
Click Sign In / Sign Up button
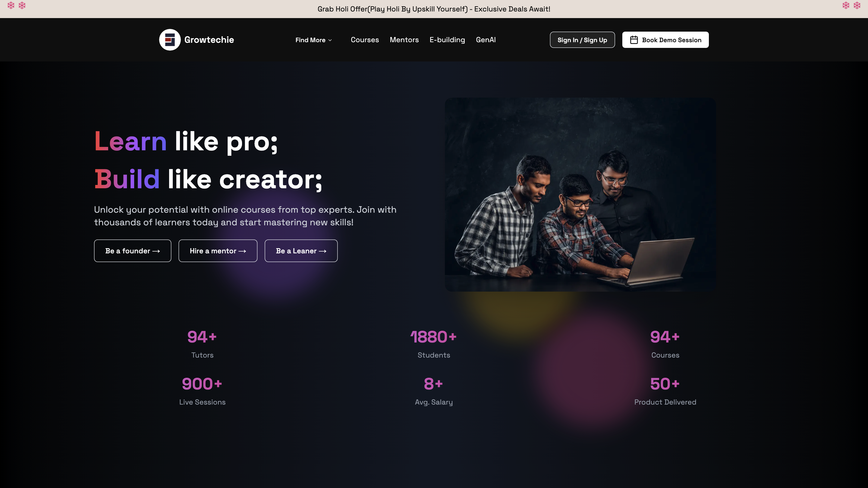[582, 40]
